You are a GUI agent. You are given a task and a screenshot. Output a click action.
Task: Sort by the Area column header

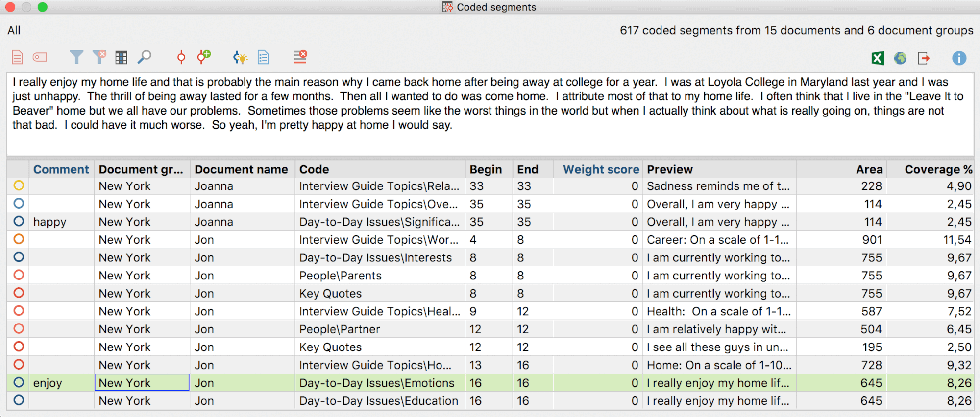point(842,169)
